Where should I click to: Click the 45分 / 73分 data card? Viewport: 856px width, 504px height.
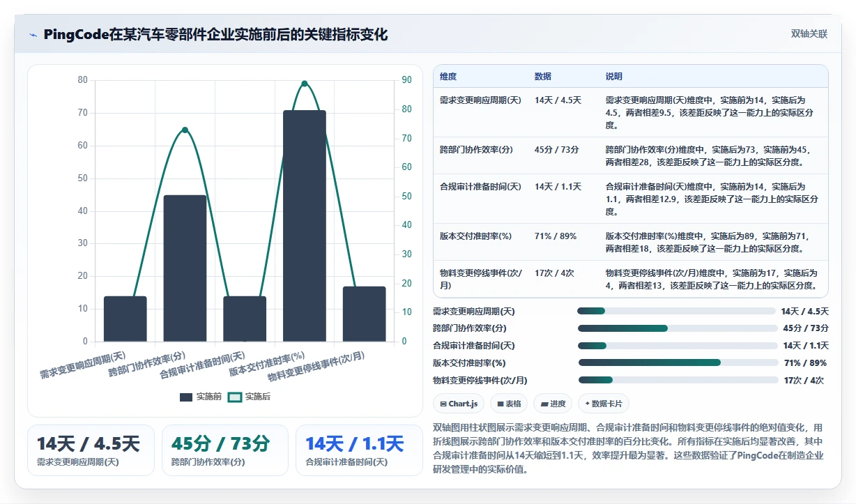point(224,450)
